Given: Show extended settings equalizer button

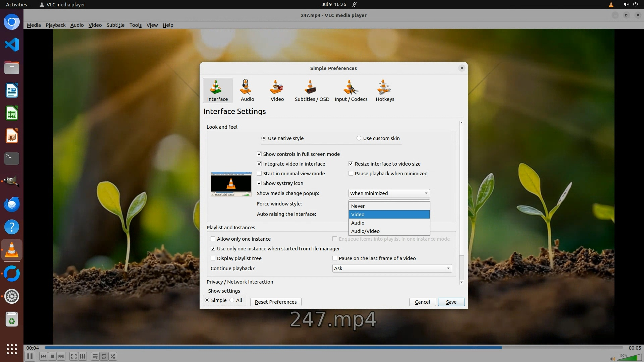Looking at the screenshot, I should [83, 356].
